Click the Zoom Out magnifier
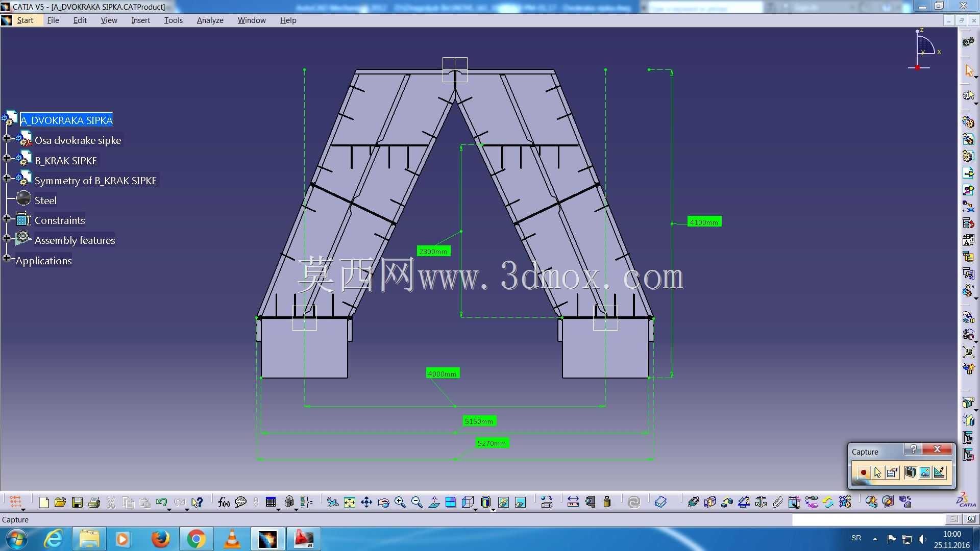980x551 pixels. point(417,503)
